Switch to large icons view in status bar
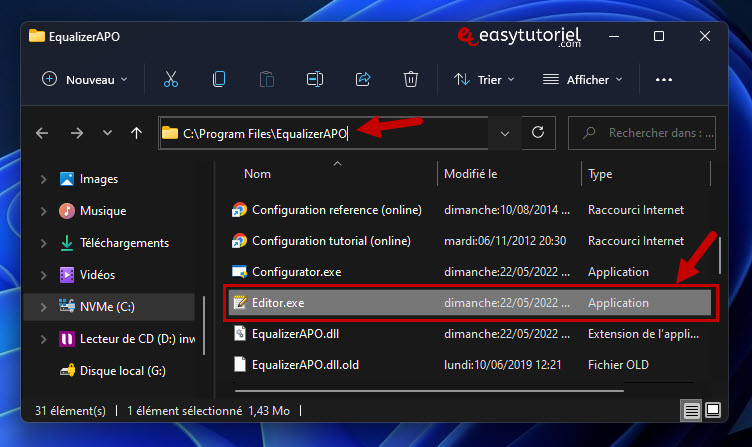The width and height of the screenshot is (752, 447). coord(713,411)
